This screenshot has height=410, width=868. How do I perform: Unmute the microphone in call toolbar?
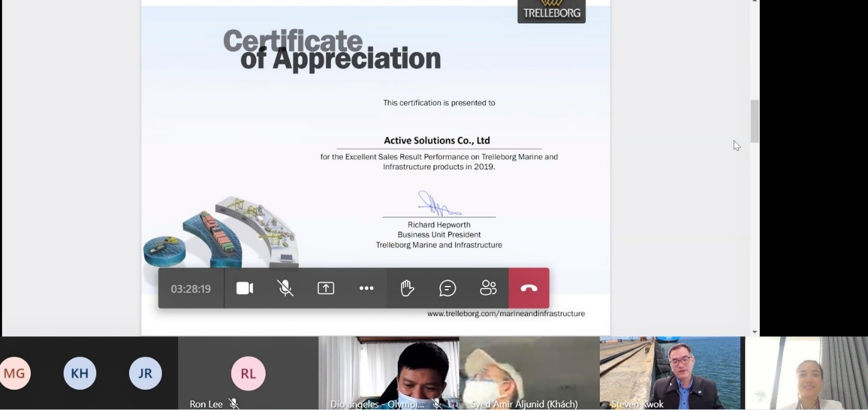click(285, 288)
